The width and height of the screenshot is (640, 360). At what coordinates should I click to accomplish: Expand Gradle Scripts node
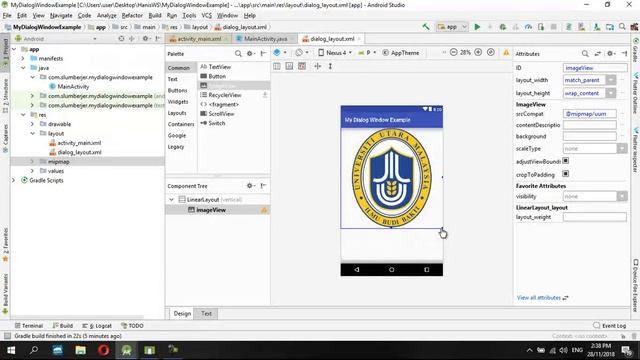pos(13,180)
